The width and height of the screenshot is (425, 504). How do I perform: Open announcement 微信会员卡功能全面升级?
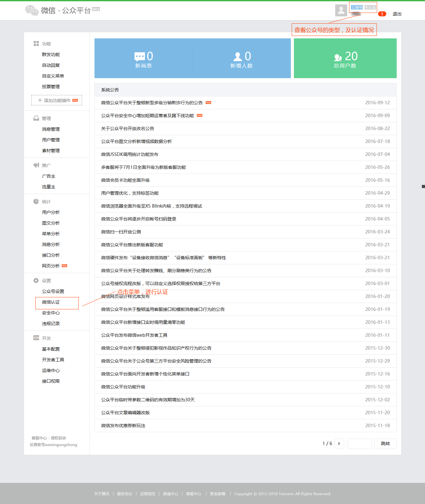125,180
